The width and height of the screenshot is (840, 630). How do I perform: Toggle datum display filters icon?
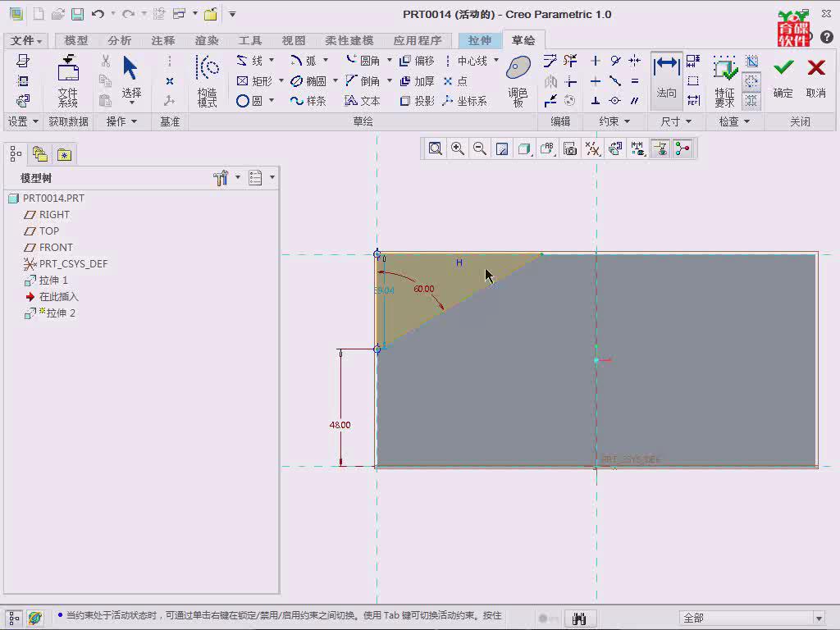click(592, 148)
